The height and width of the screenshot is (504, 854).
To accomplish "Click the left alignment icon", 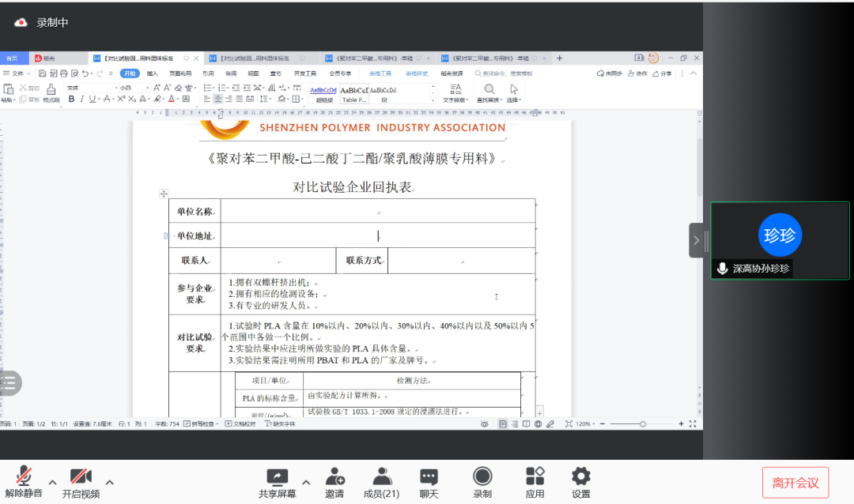I will pos(207,99).
